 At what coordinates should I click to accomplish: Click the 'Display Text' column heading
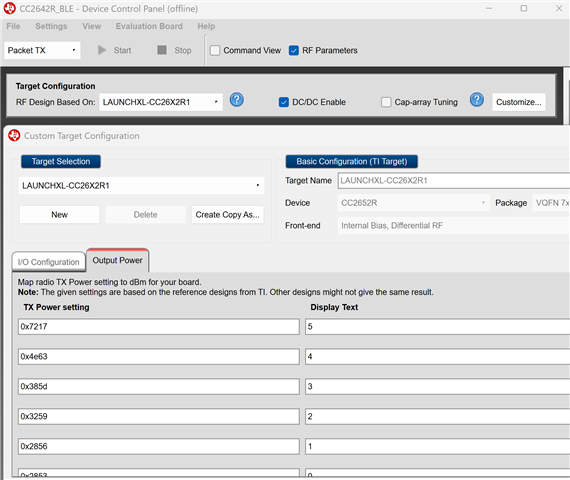(334, 307)
